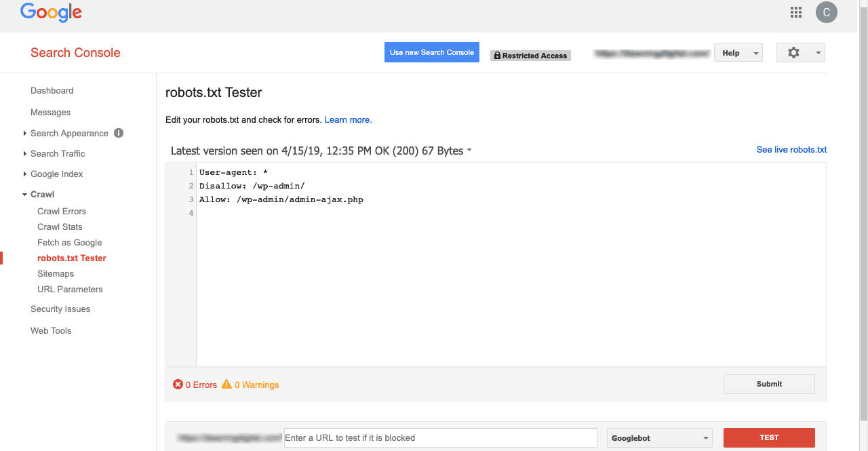Open the Google apps grid icon

coord(796,12)
